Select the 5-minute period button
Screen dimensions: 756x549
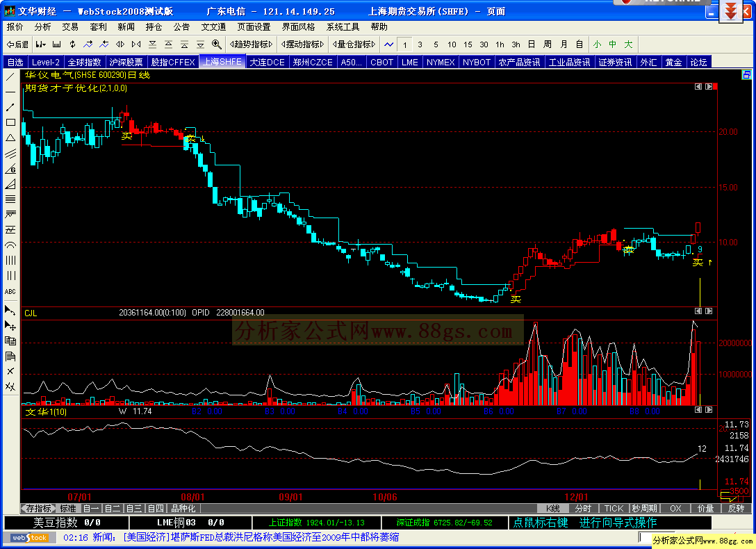pyautogui.click(x=436, y=44)
